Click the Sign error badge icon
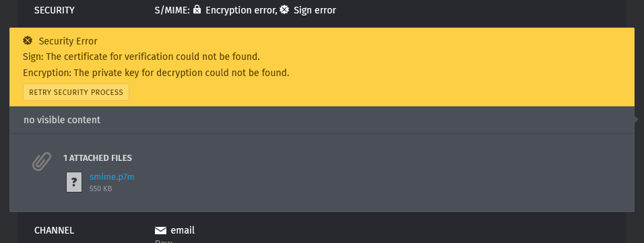The width and height of the screenshot is (644, 243). point(284,9)
